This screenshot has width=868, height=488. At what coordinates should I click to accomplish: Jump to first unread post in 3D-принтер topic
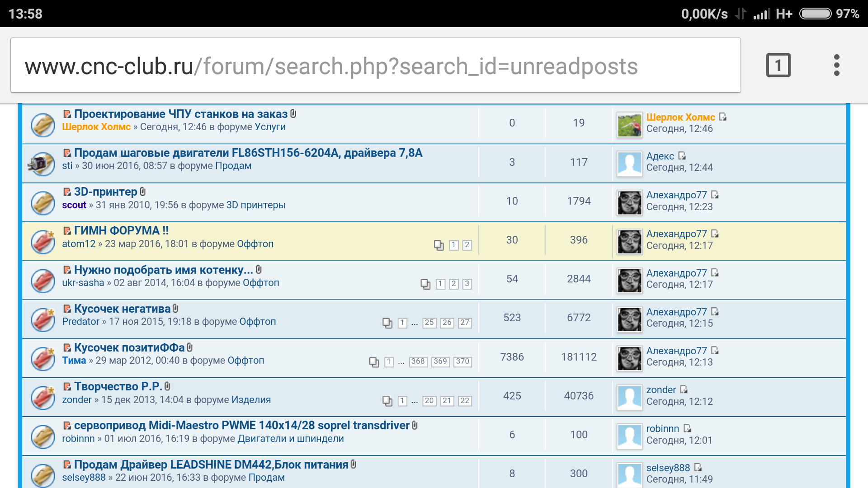[x=67, y=192]
